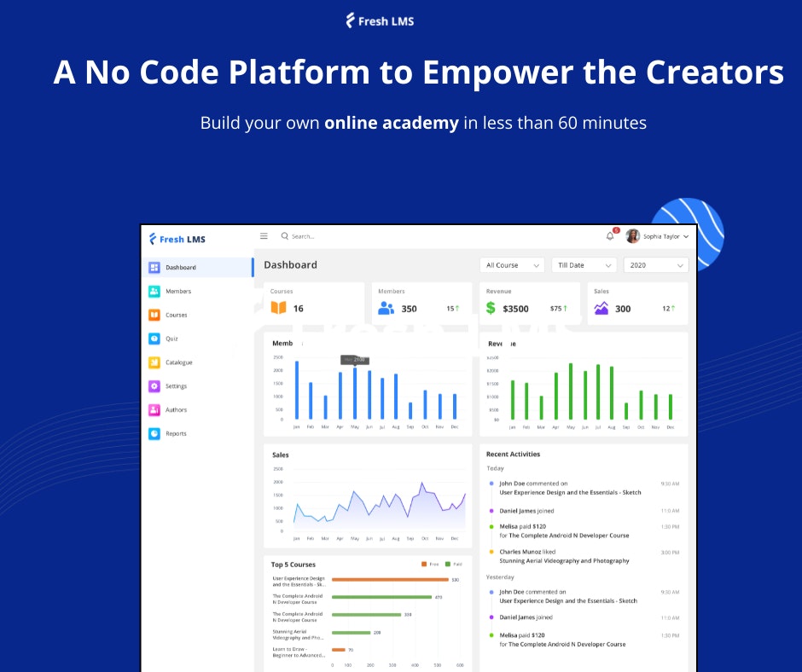
Task: Open the Till Date dropdown
Action: tap(584, 265)
